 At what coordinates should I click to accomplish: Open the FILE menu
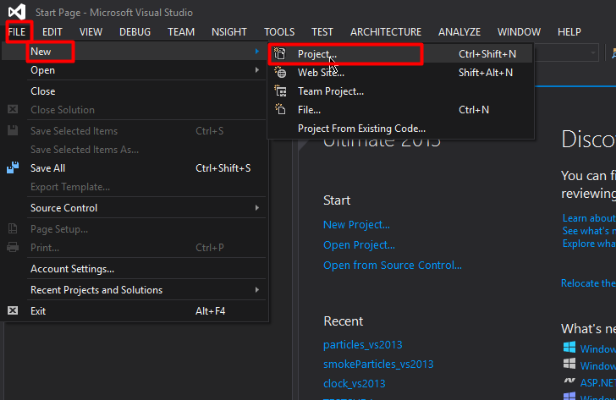tap(17, 32)
